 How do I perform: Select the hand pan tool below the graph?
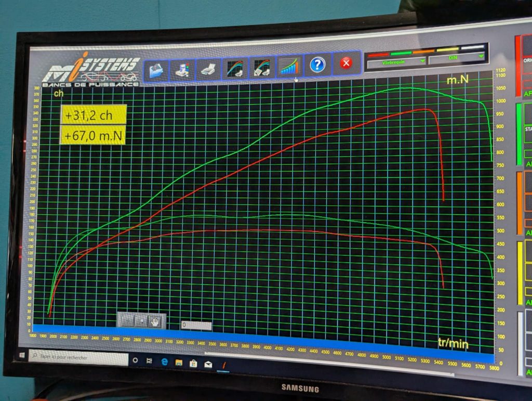[x=155, y=321]
